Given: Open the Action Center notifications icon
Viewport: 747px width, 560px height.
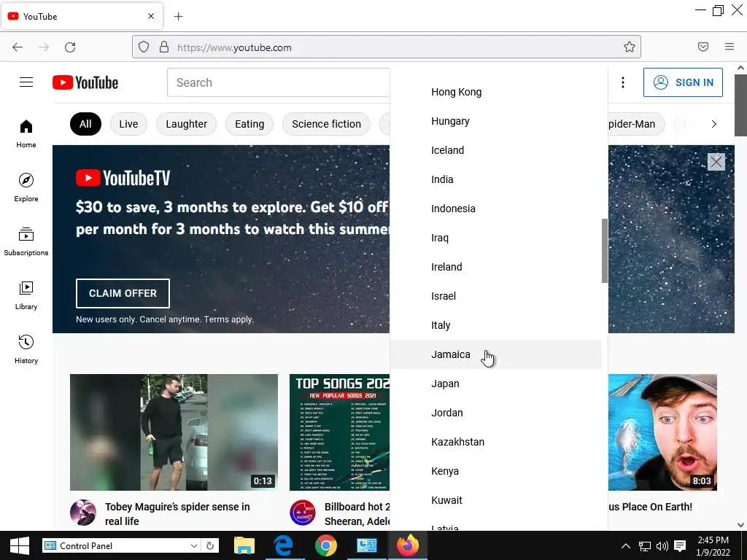Looking at the screenshot, I should point(681,546).
